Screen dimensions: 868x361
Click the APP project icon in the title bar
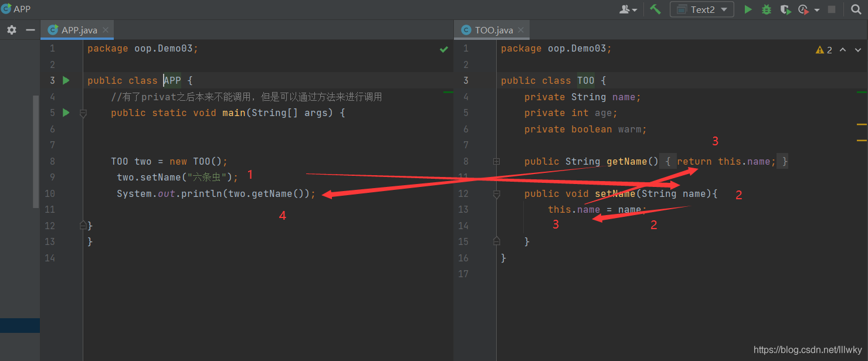(x=6, y=9)
